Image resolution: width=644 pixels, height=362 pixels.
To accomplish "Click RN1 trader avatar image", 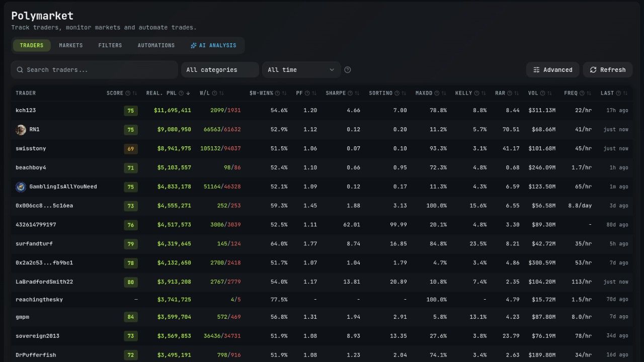I will 21,130.
